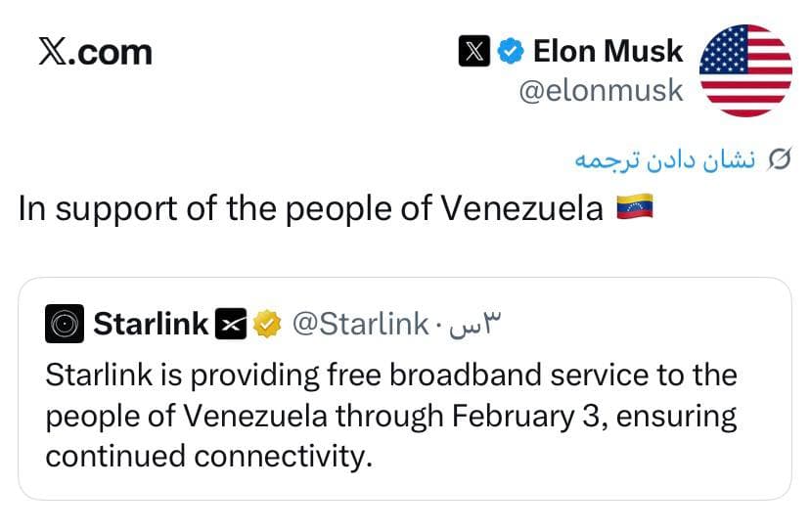The width and height of the screenshot is (810, 532).
Task: Click the @elonmusk handle
Action: (x=600, y=93)
